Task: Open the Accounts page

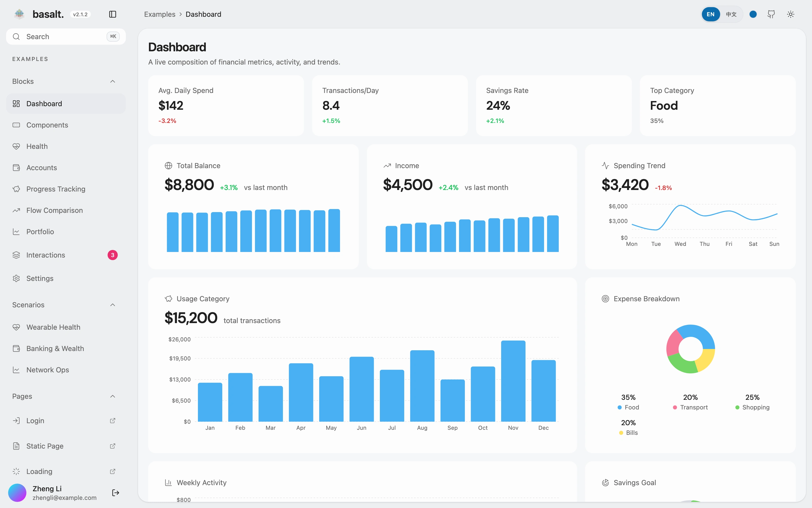Action: [66, 168]
